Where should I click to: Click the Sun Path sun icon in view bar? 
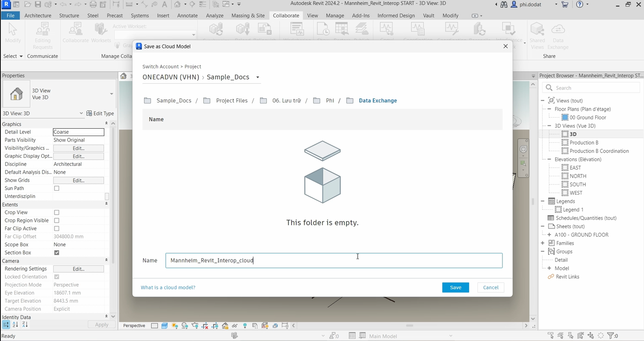175,326
